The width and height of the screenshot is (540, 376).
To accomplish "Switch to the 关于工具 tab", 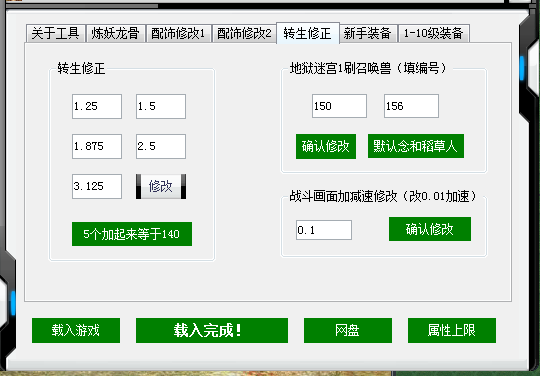I will pos(56,33).
